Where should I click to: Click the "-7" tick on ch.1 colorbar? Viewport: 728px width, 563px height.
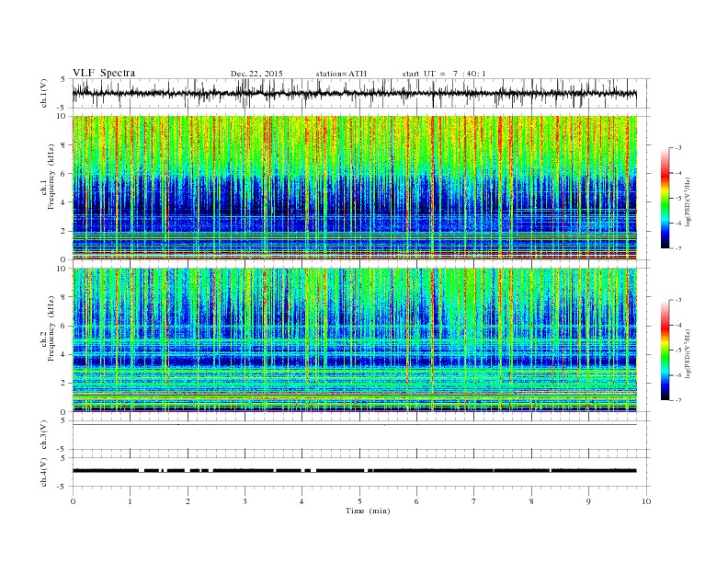coord(677,248)
